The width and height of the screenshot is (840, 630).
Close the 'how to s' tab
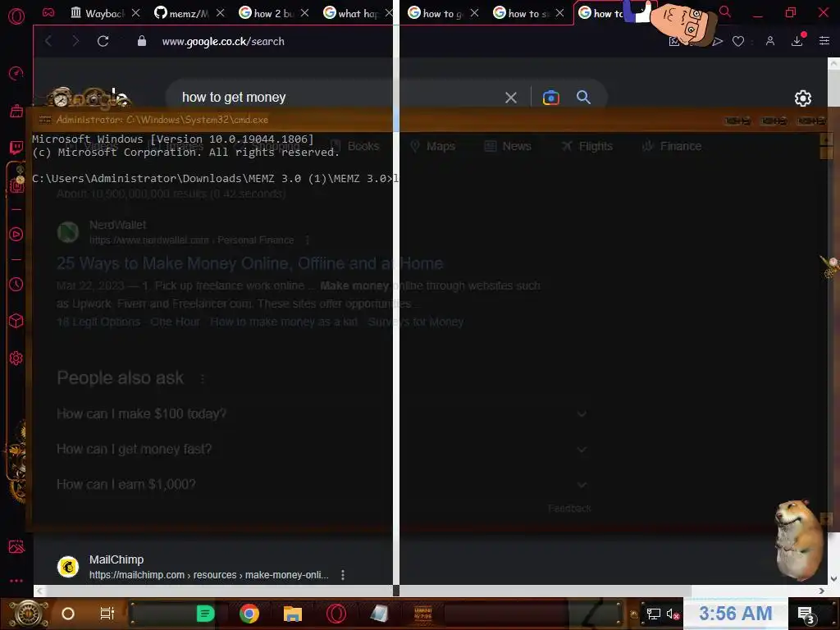click(559, 13)
